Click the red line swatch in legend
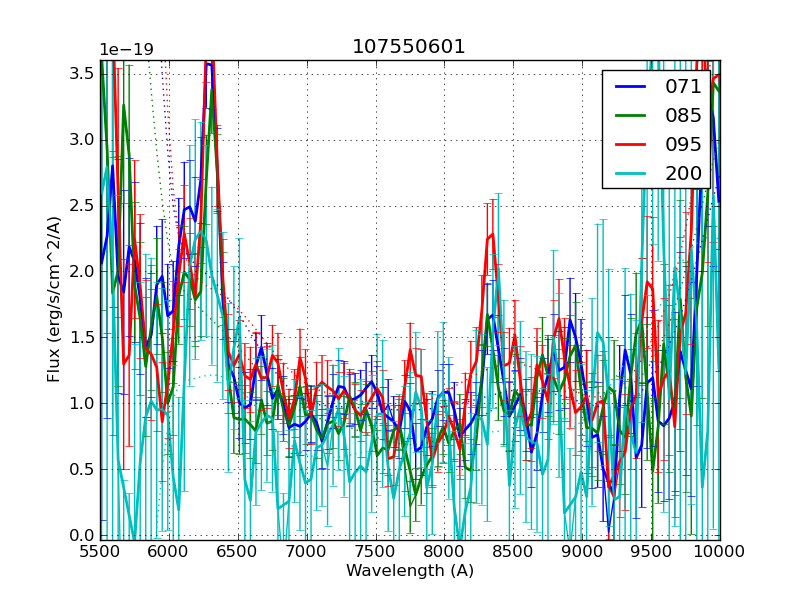 tap(630, 144)
